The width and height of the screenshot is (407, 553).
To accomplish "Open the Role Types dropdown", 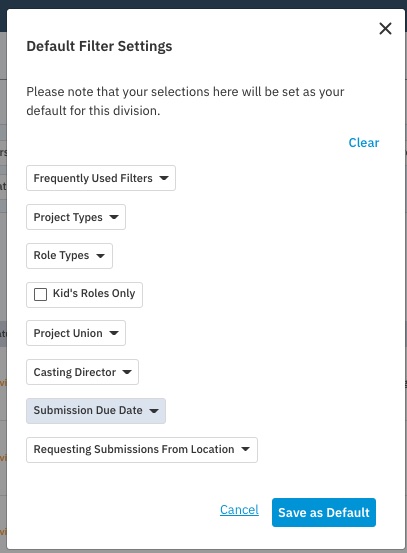I will click(69, 256).
